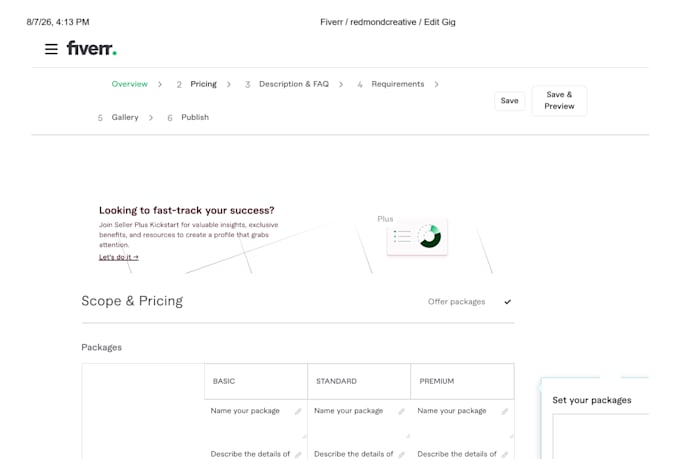Click the chevron after Pricing step
The width and height of the screenshot is (680, 459).
click(x=229, y=84)
